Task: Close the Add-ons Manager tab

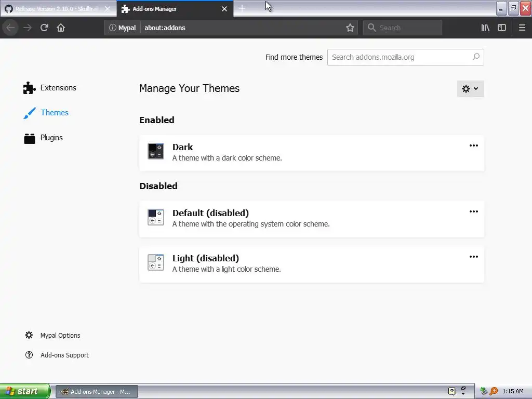Action: 224,9
